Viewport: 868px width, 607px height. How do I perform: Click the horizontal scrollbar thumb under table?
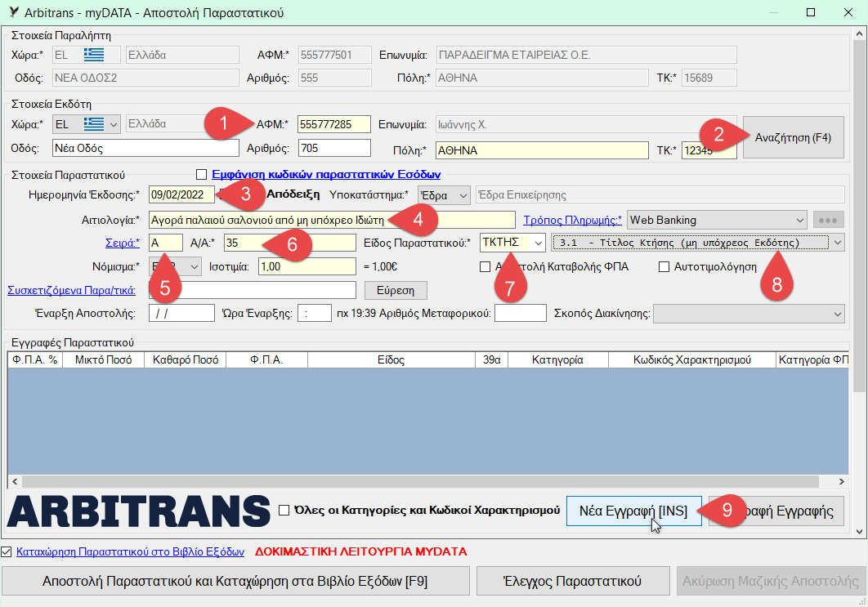[420, 482]
